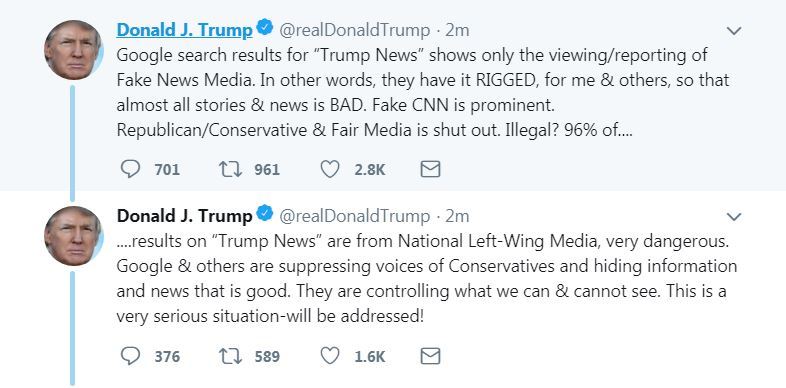
Task: Open Donald J. Trump name link in first tweet
Action: [x=184, y=30]
